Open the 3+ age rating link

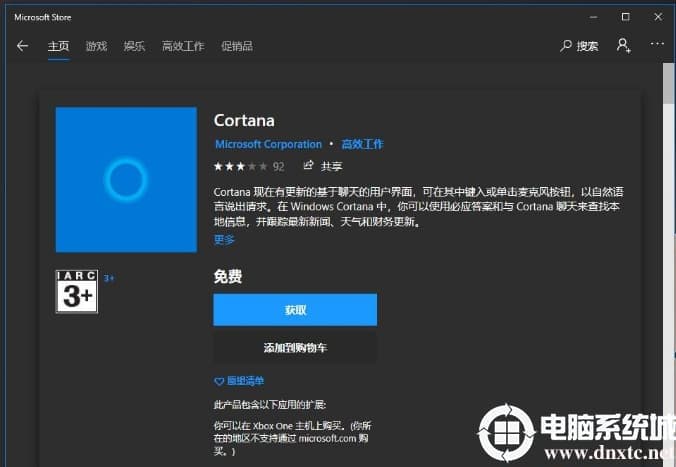pos(109,278)
